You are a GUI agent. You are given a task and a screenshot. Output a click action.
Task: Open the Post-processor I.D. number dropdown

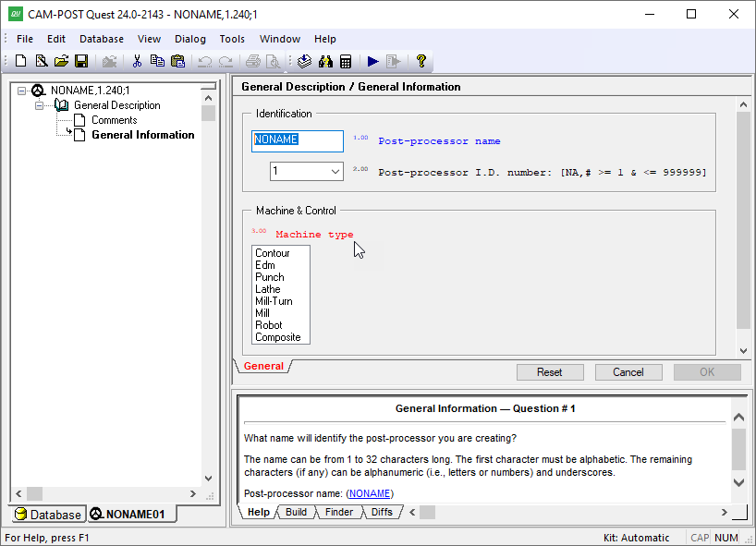(x=335, y=171)
